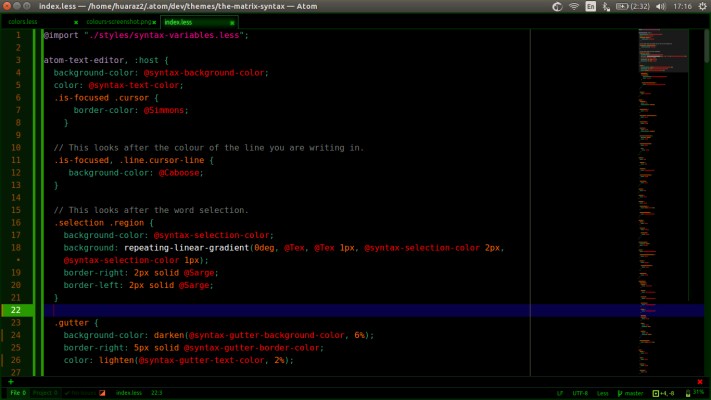Close the colours-screenshot.png tab
Image resolution: width=711 pixels, height=400 pixels.
152,20
